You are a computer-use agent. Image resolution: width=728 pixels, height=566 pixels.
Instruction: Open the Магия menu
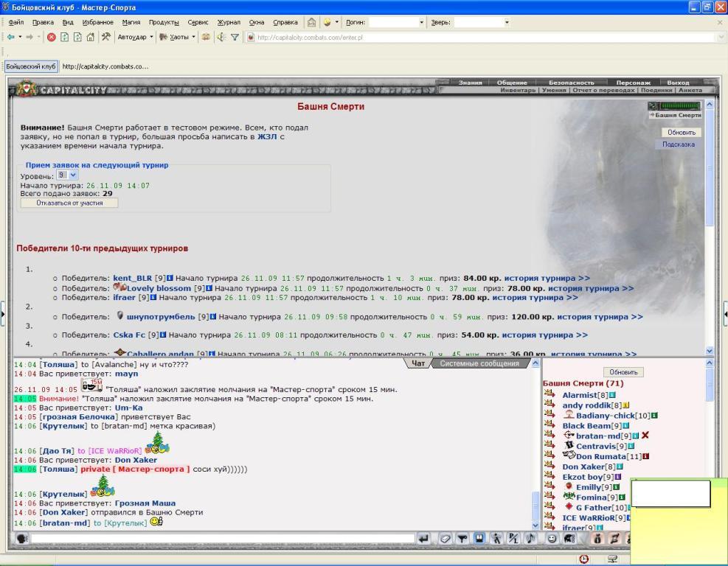[x=131, y=22]
